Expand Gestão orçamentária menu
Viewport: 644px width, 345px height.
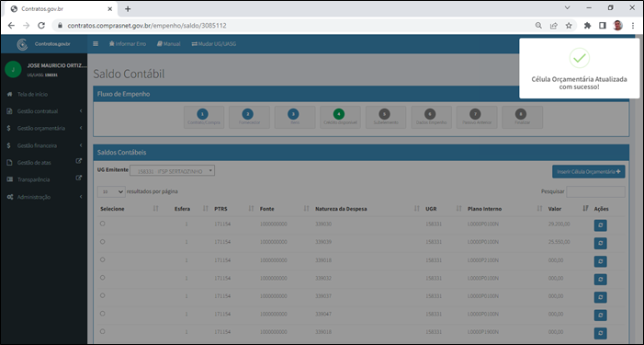point(44,128)
